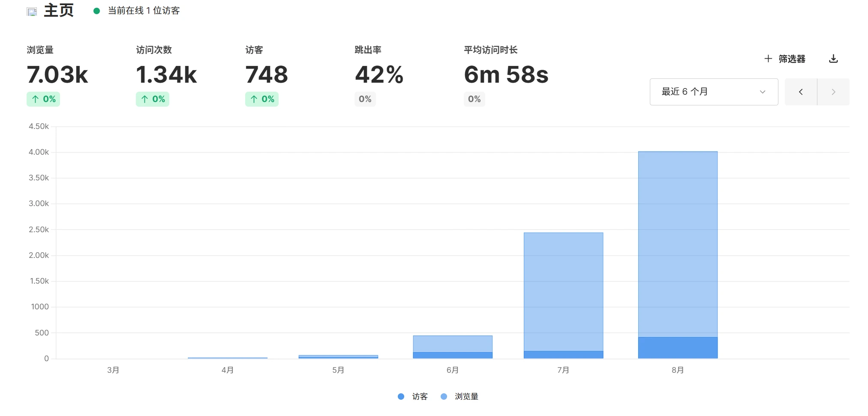This screenshot has height=416, width=868.
Task: Go to the next period with right arrow
Action: pyautogui.click(x=833, y=92)
